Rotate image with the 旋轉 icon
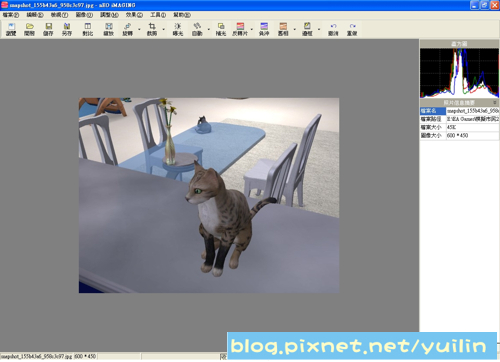 127,29
